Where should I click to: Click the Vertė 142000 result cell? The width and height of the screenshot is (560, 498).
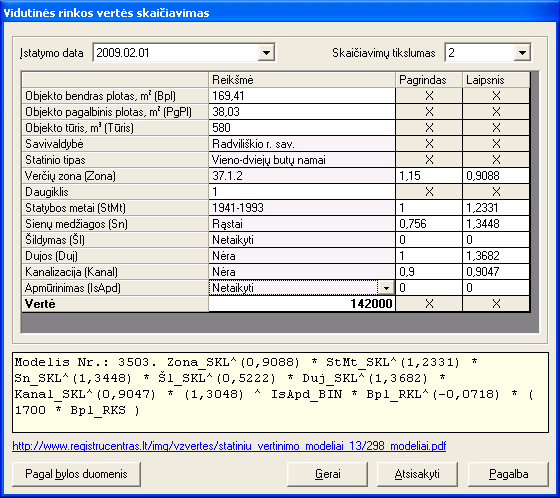click(x=302, y=304)
